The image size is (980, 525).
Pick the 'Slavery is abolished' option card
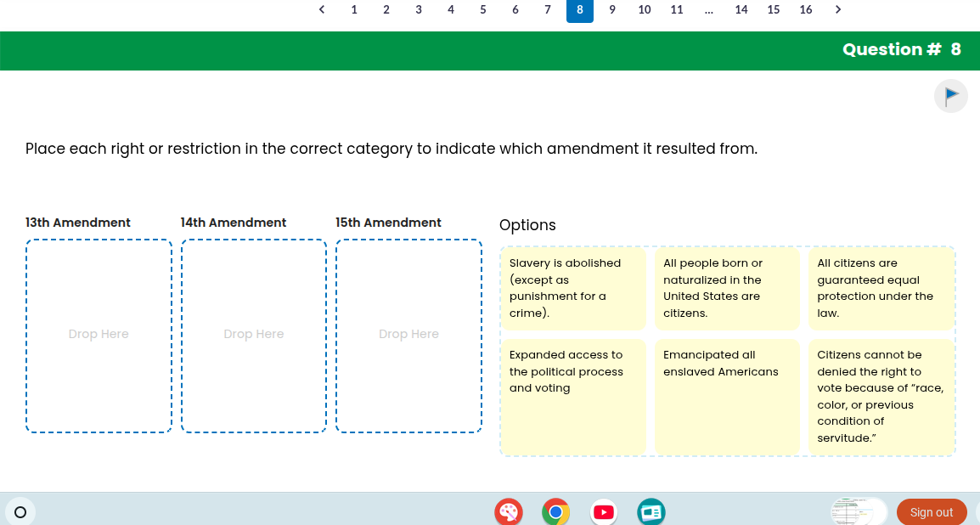tap(573, 288)
